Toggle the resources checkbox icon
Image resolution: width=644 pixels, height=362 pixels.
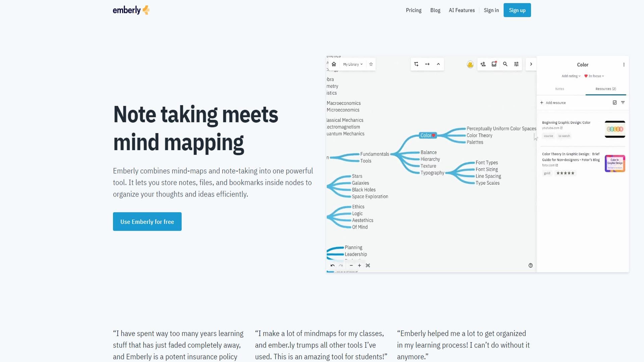pyautogui.click(x=615, y=103)
